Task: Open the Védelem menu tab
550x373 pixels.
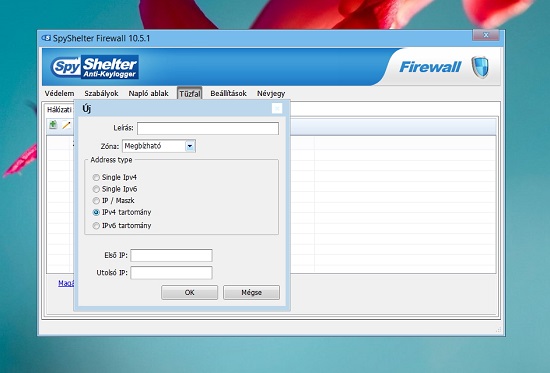Action: click(59, 93)
